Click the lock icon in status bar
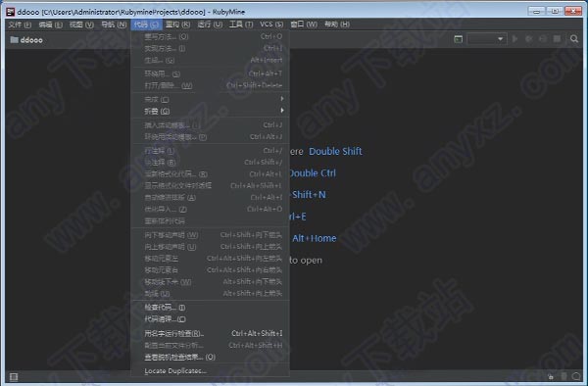 tap(551, 376)
